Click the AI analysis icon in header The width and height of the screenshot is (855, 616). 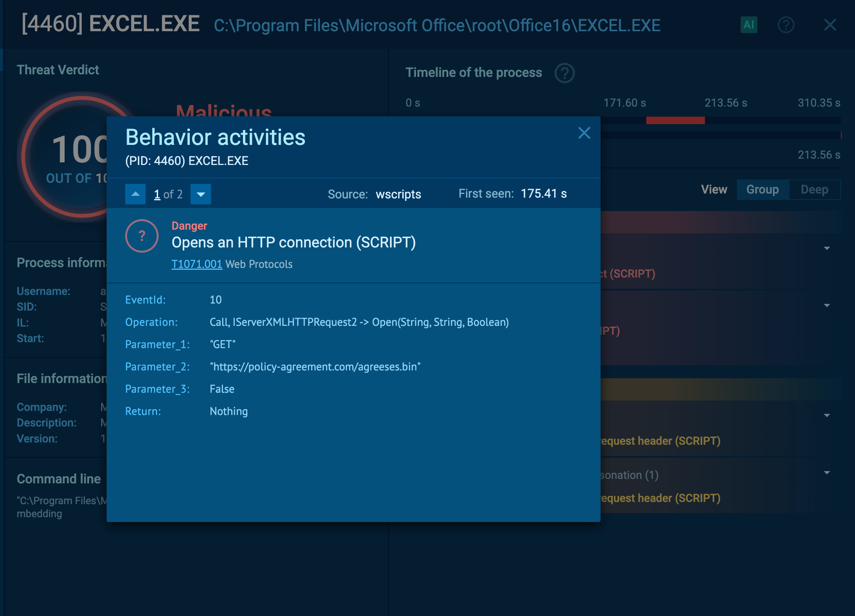pyautogui.click(x=748, y=25)
